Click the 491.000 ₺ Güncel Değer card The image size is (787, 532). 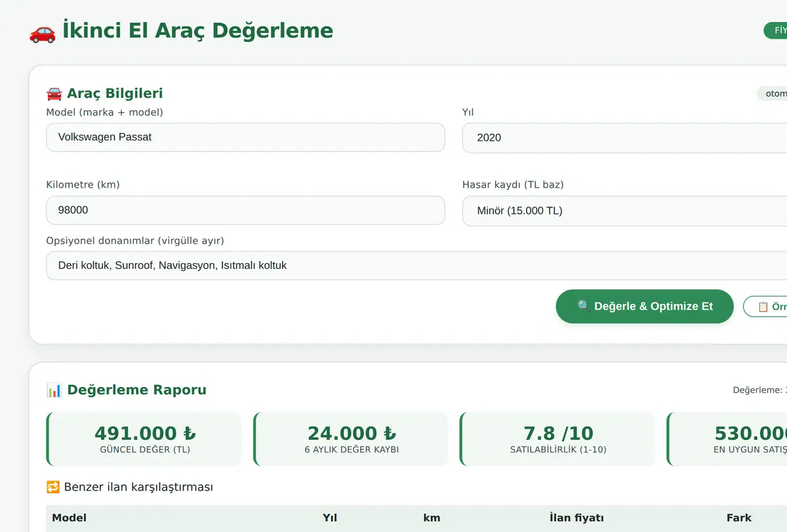144,439
